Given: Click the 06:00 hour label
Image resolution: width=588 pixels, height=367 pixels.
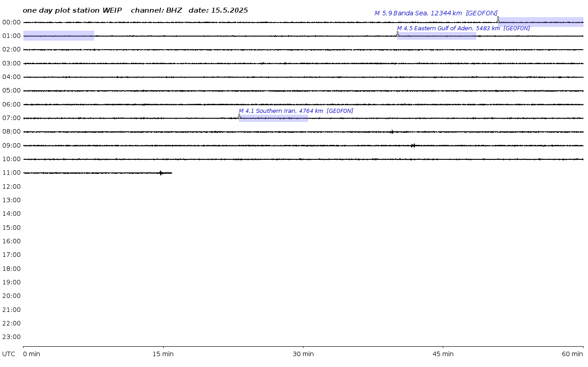Looking at the screenshot, I should tap(11, 104).
